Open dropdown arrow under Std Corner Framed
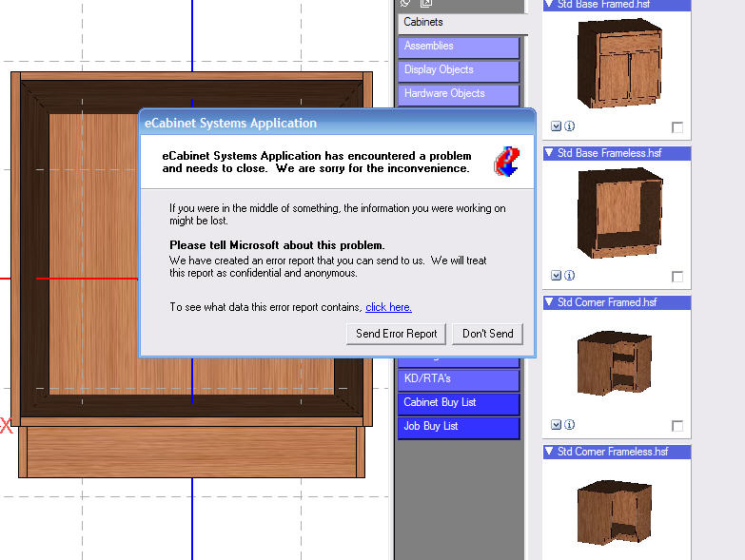 click(556, 425)
